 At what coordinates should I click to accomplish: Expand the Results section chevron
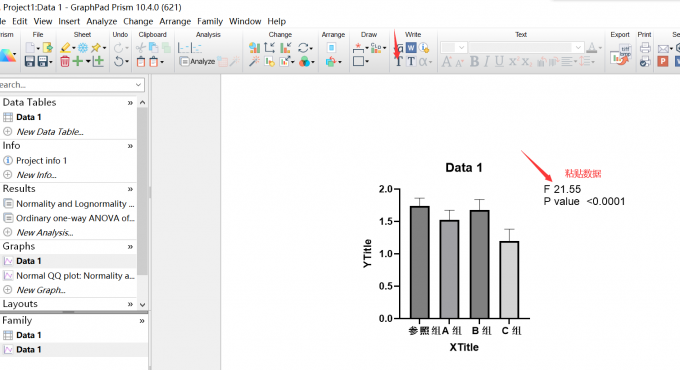(x=130, y=189)
